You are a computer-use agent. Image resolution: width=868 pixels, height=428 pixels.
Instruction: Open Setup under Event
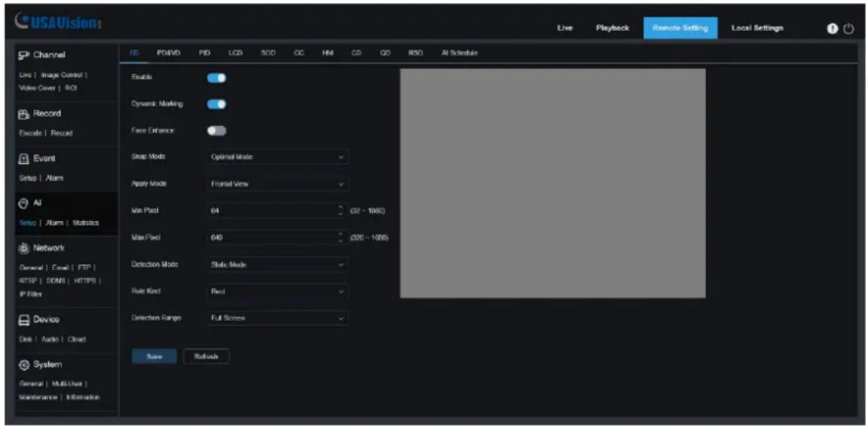pyautogui.click(x=27, y=178)
